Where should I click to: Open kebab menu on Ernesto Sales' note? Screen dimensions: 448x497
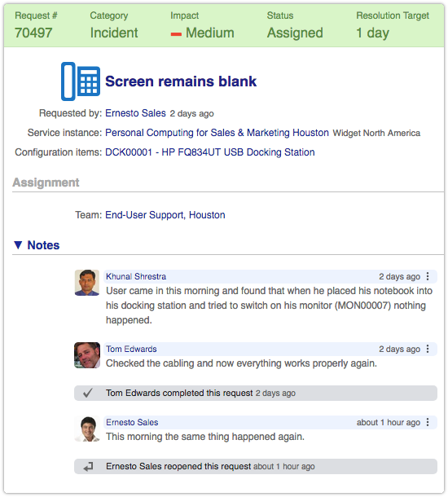[x=428, y=422]
